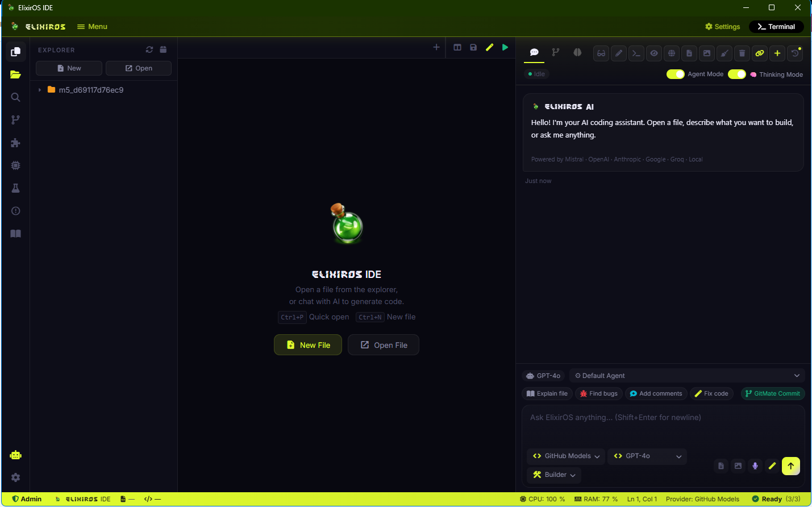
Task: Attach an image with the chat input picture icon
Action: point(738,466)
